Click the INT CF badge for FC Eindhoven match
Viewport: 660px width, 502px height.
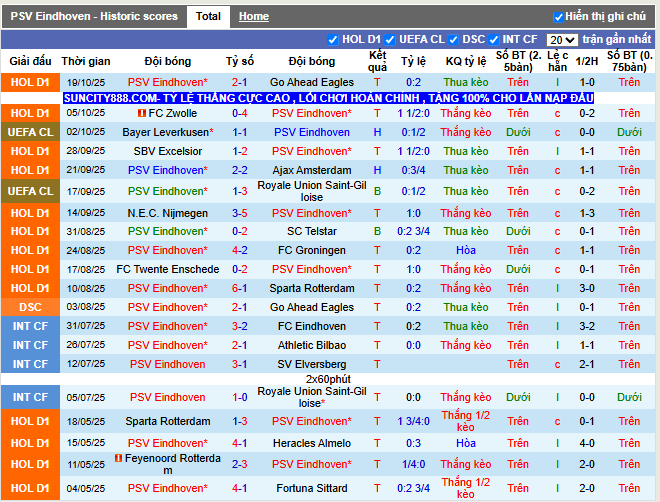tap(30, 326)
